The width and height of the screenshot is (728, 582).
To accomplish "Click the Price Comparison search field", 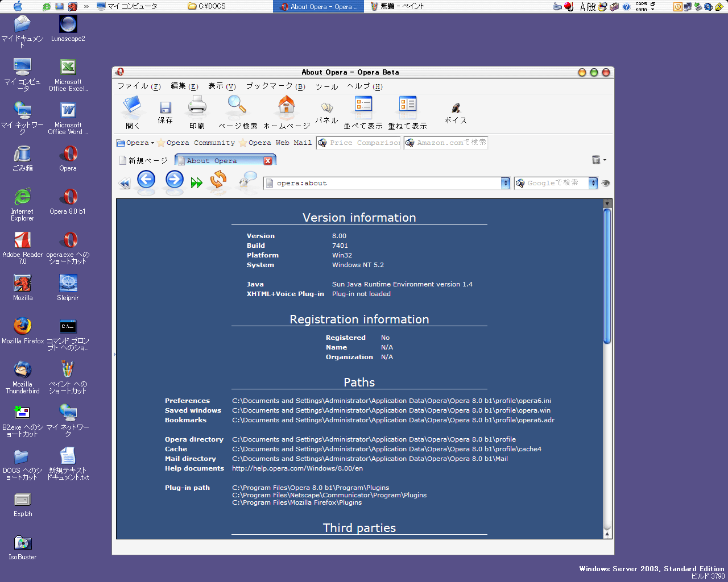I will click(x=358, y=143).
